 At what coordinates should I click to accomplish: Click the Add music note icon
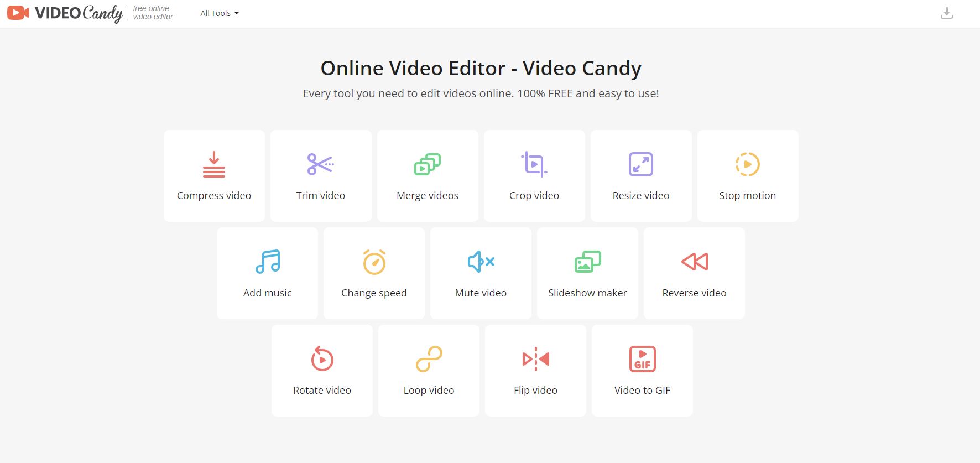pyautogui.click(x=268, y=262)
